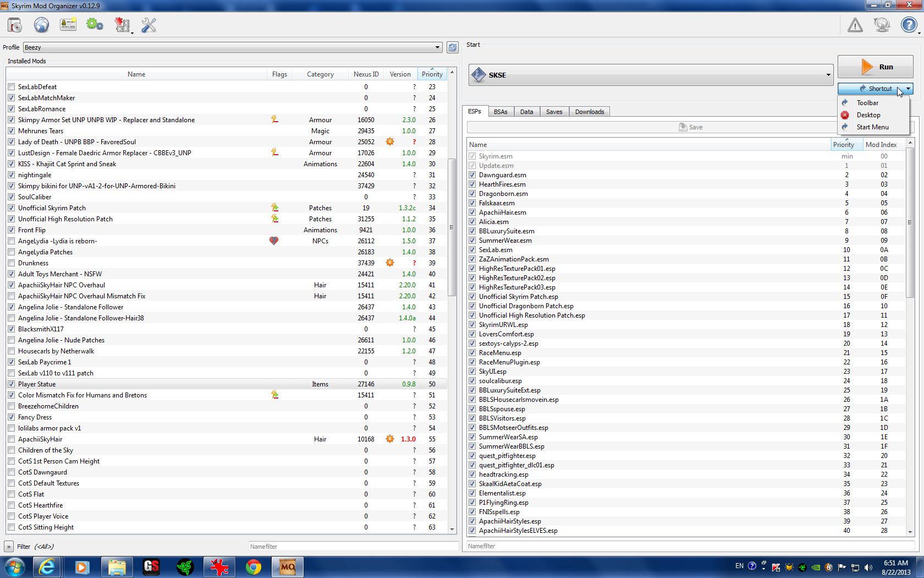Enable the SexLabDefeat mod checkbox

(x=12, y=87)
